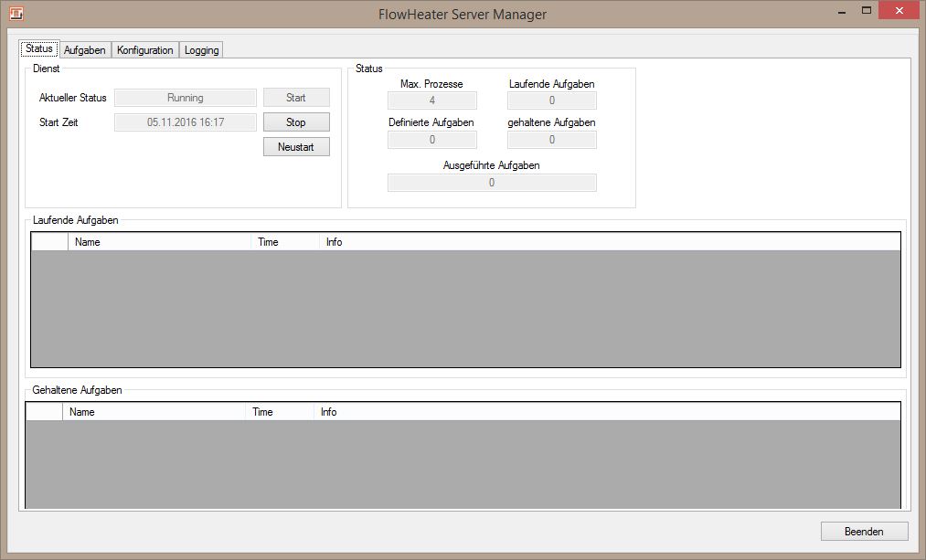Viewport: 926px width, 560px height.
Task: Go to the Logging tab
Action: click(201, 50)
